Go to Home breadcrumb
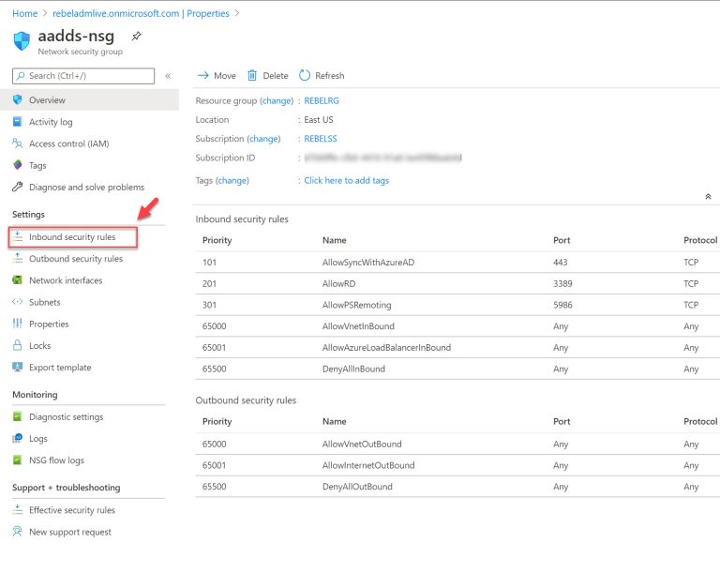The height and width of the screenshot is (588, 720). click(24, 13)
